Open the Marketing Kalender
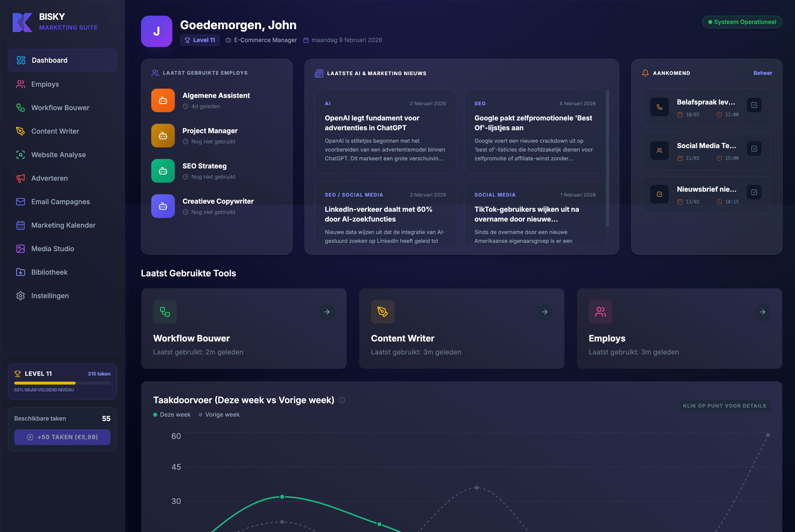Viewport: 795px width, 532px height. [63, 225]
